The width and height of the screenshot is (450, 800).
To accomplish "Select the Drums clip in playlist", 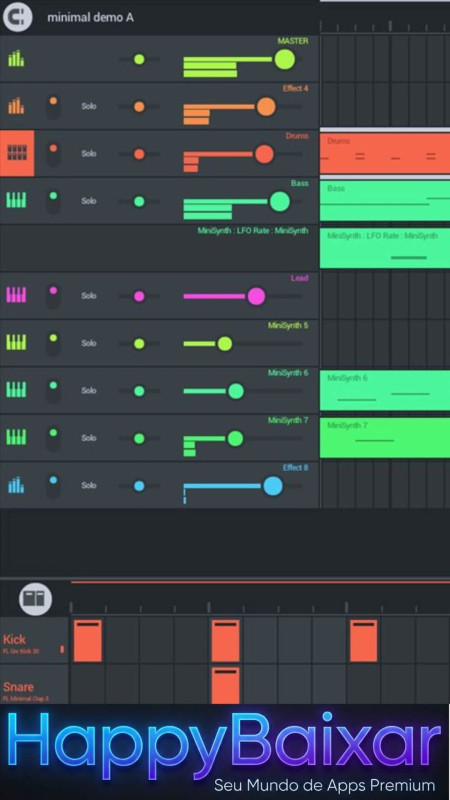I will (x=385, y=154).
